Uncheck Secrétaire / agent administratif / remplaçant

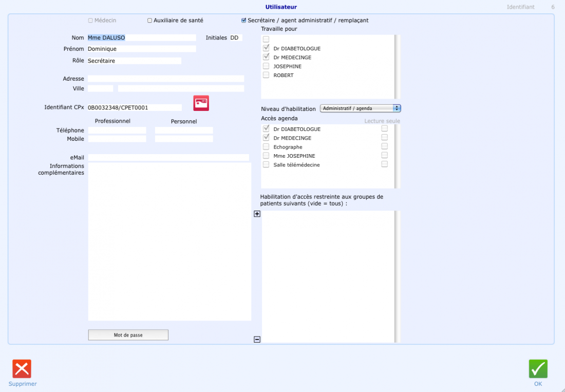243,21
